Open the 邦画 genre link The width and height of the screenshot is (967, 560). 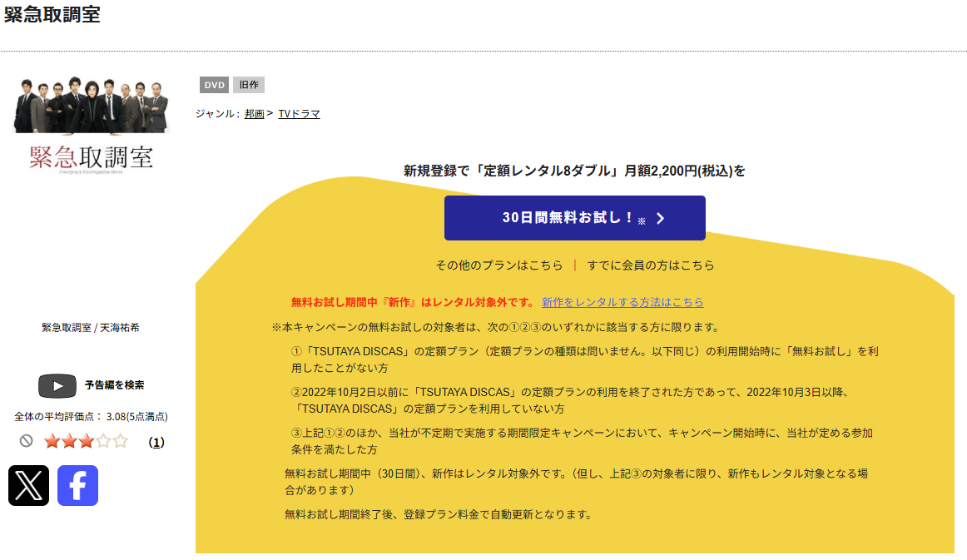tap(254, 113)
